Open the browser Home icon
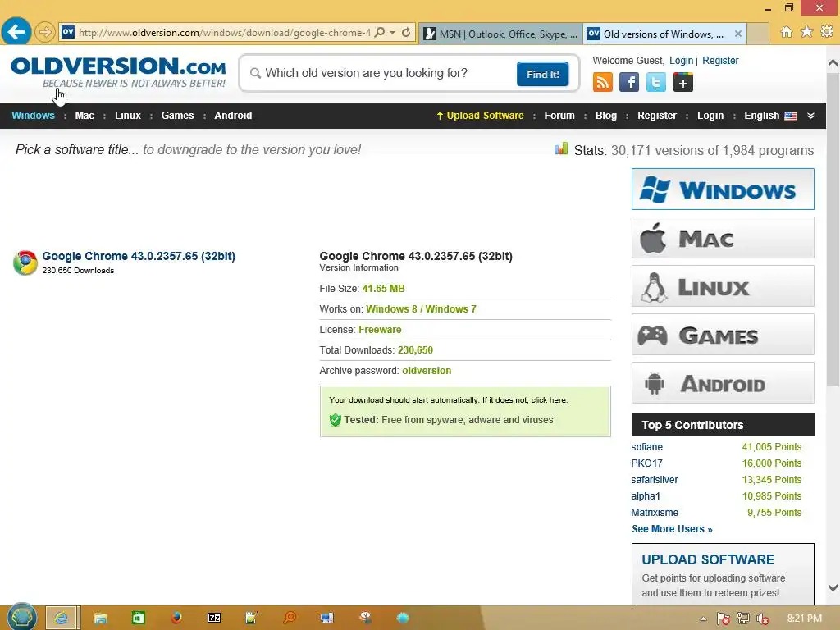Image resolution: width=840 pixels, height=630 pixels. [x=786, y=32]
